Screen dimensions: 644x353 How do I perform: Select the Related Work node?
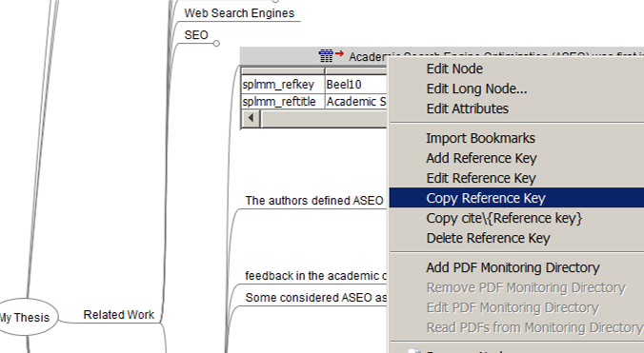tap(119, 315)
